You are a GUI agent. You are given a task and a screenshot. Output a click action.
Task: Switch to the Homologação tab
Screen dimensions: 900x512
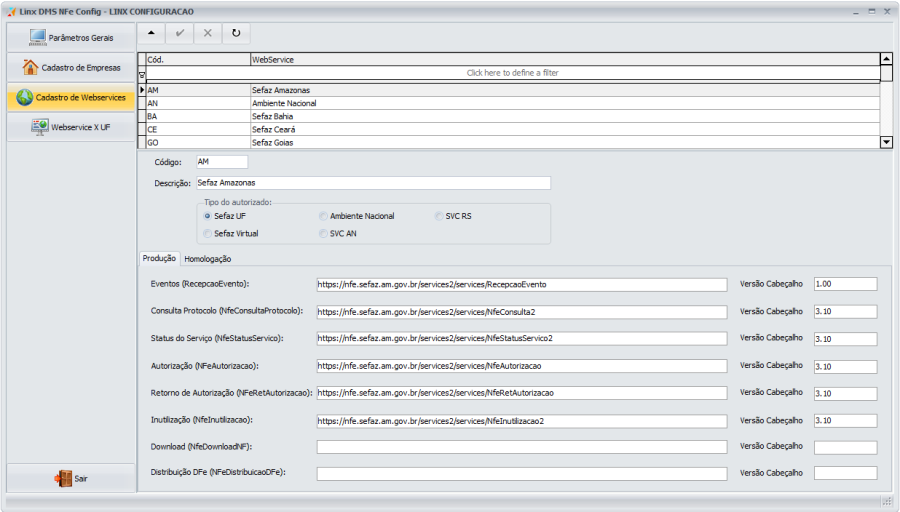click(x=208, y=259)
